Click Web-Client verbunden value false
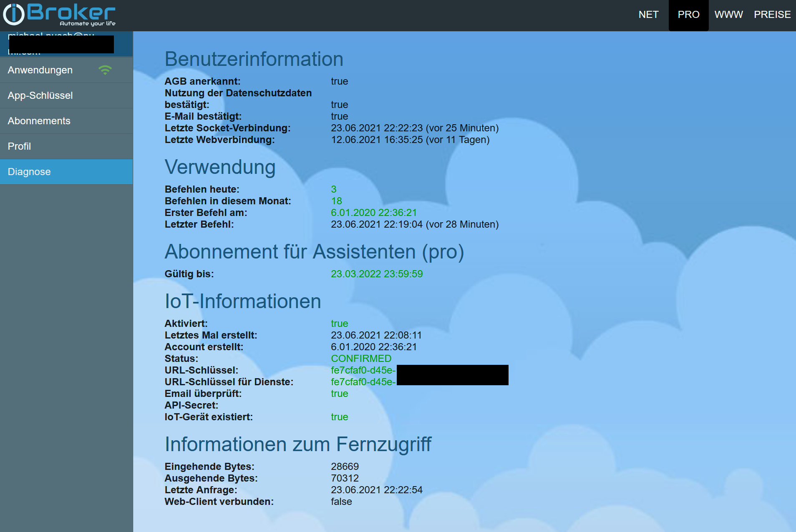This screenshot has width=796, height=532. pyautogui.click(x=341, y=502)
